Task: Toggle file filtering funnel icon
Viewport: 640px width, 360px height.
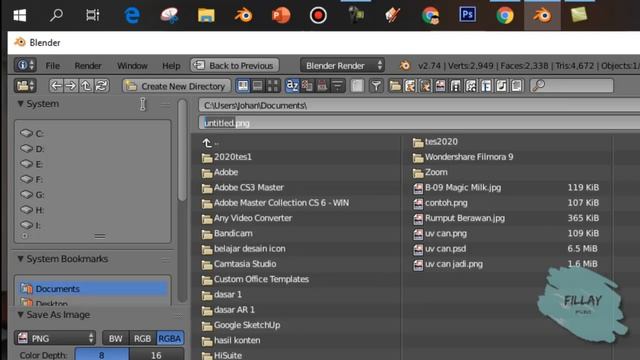Action: click(376, 86)
